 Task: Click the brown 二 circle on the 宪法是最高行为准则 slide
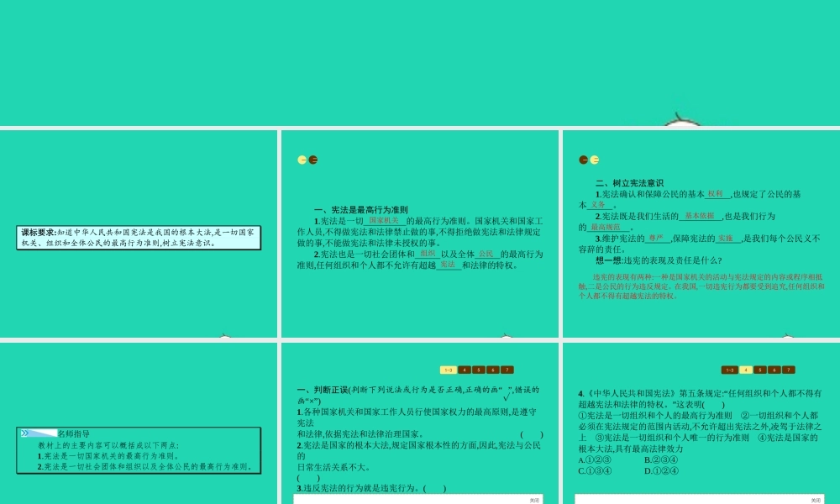pos(313,160)
